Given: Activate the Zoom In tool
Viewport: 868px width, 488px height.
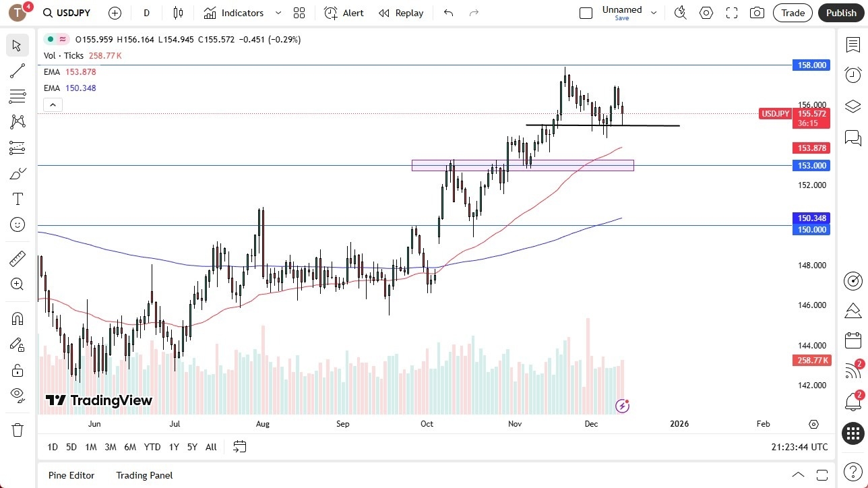Looking at the screenshot, I should pos(17,284).
